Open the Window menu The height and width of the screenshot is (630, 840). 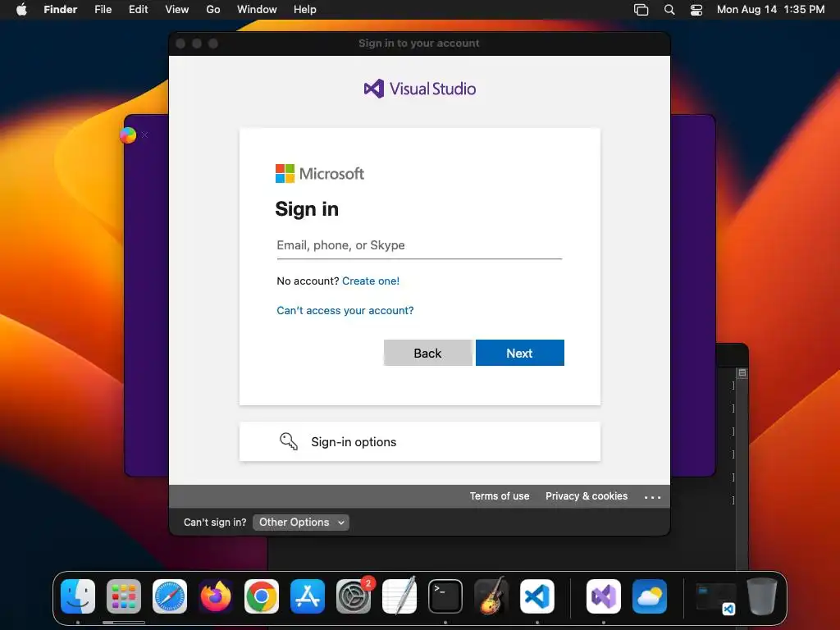click(257, 9)
